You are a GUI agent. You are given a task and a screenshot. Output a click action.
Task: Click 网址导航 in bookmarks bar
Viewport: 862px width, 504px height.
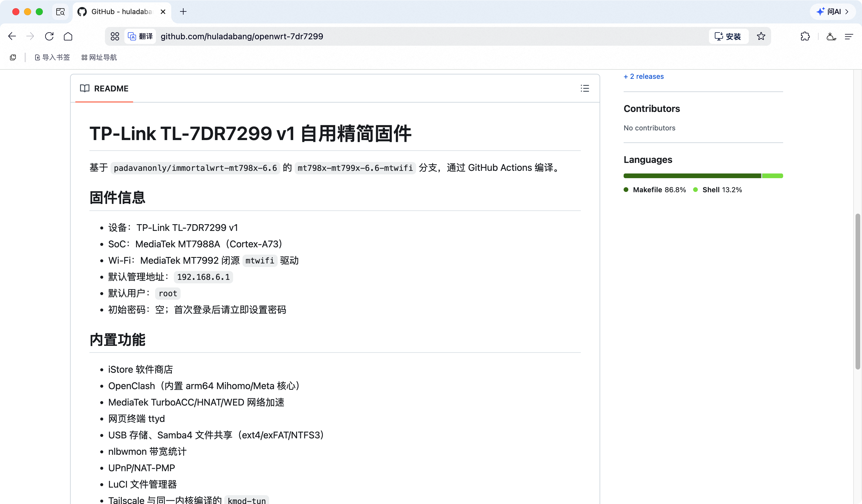99,57
